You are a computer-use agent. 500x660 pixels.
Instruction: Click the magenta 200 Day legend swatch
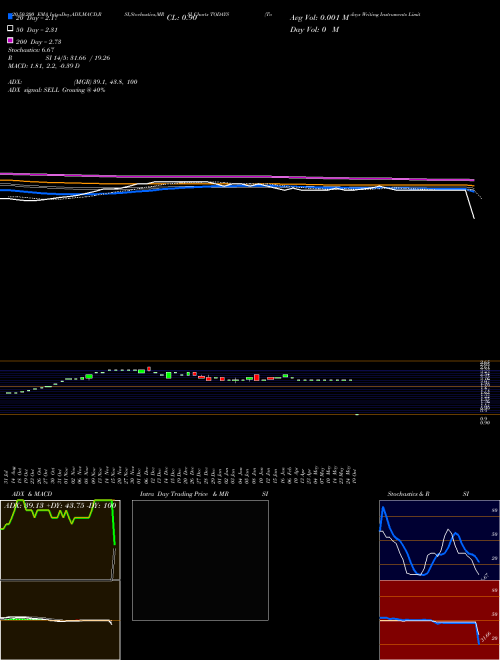(x=10, y=40)
